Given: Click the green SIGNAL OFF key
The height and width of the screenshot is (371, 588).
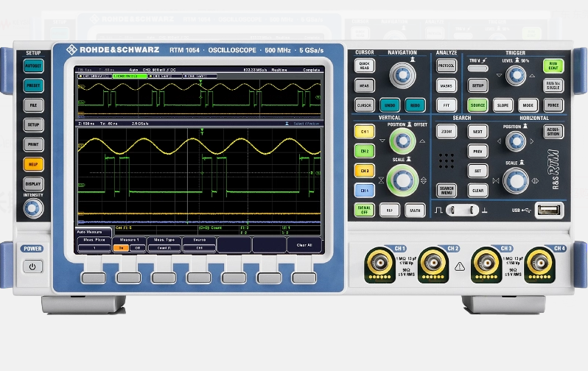Looking at the screenshot, I should coord(364,210).
